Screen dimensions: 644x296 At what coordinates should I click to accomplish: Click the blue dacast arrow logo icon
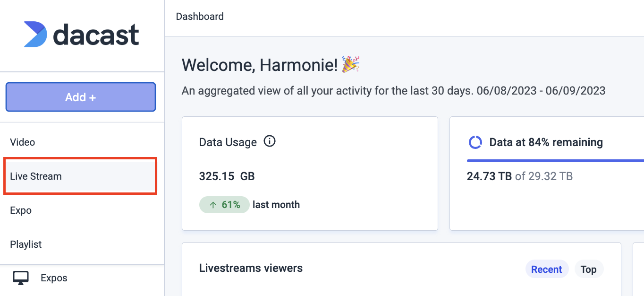tap(35, 34)
